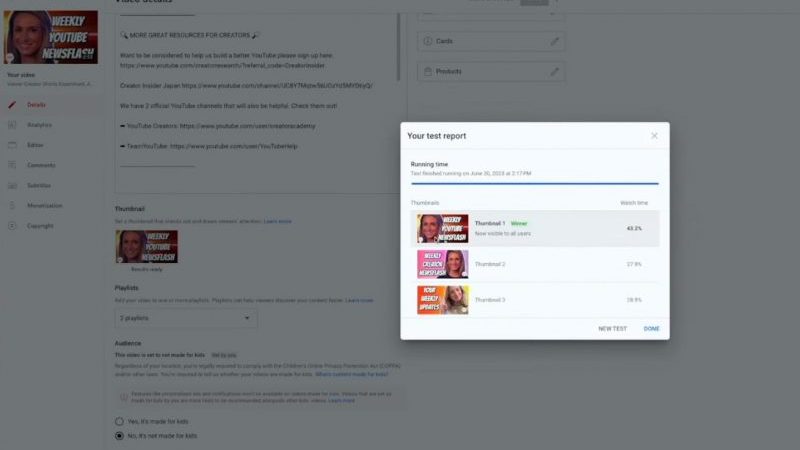800x450 pixels.
Task: Open Learn more link in kids notice box
Action: click(341, 401)
